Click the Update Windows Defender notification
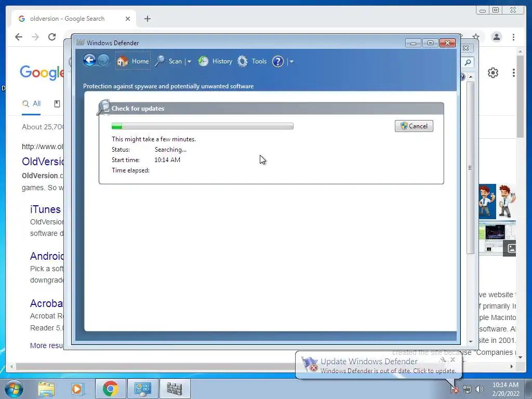532x399 pixels. click(378, 365)
